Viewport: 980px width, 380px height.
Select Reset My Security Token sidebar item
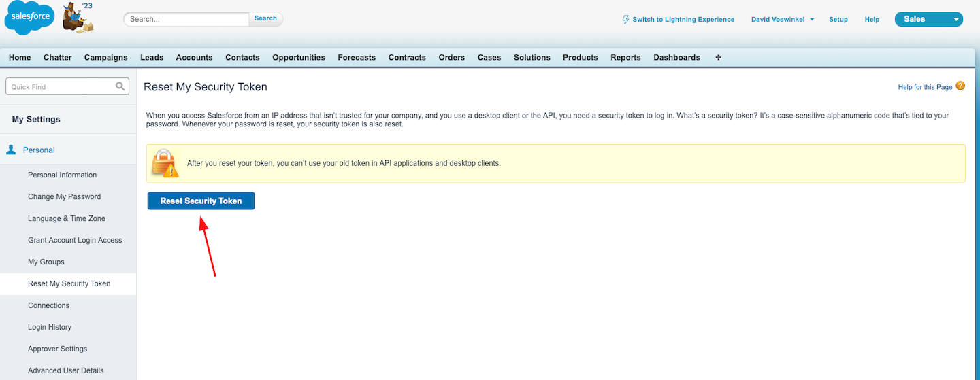tap(68, 283)
